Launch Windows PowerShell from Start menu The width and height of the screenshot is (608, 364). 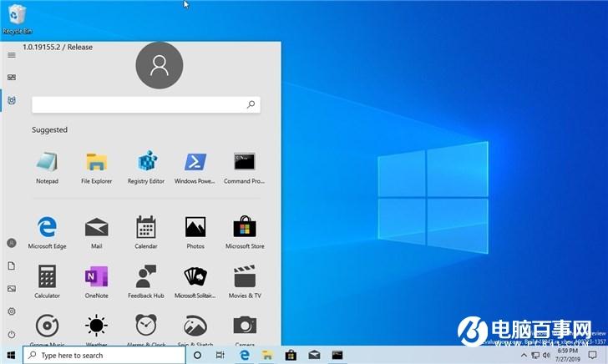pos(195,169)
